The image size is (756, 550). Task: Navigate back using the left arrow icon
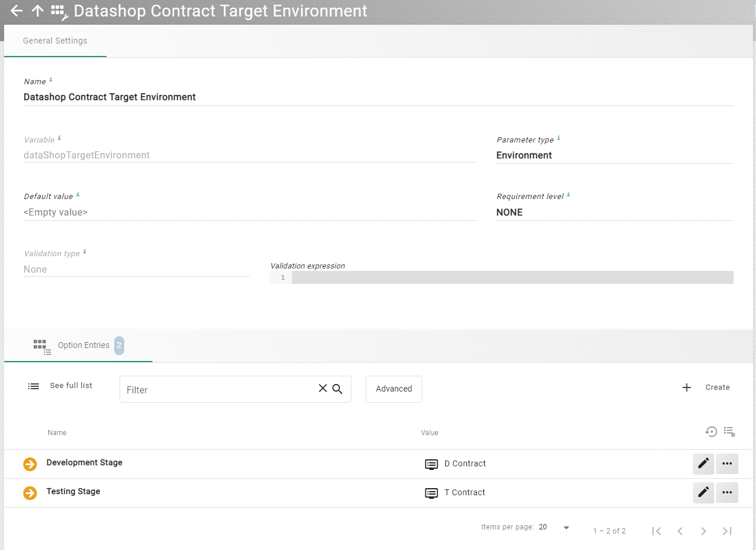click(16, 11)
